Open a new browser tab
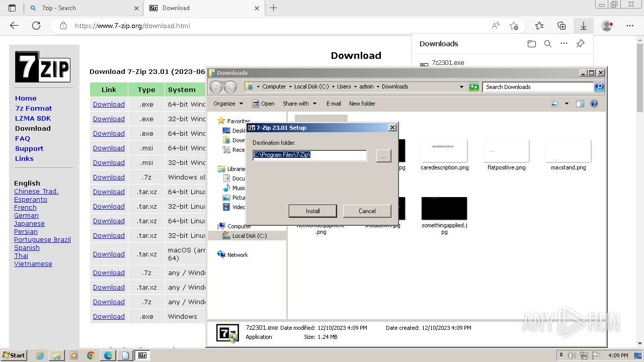This screenshot has width=644, height=362. (x=274, y=8)
